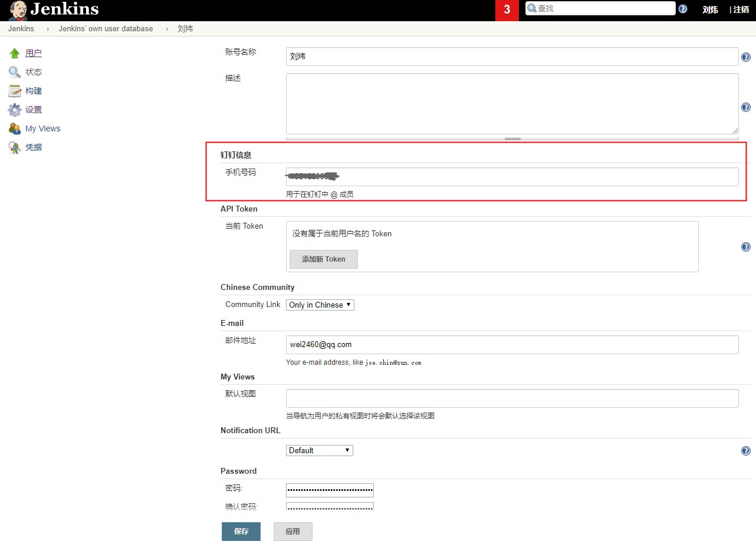The height and width of the screenshot is (541, 756).
Task: Grab the 描述 textarea resize handle bar
Action: (x=512, y=138)
